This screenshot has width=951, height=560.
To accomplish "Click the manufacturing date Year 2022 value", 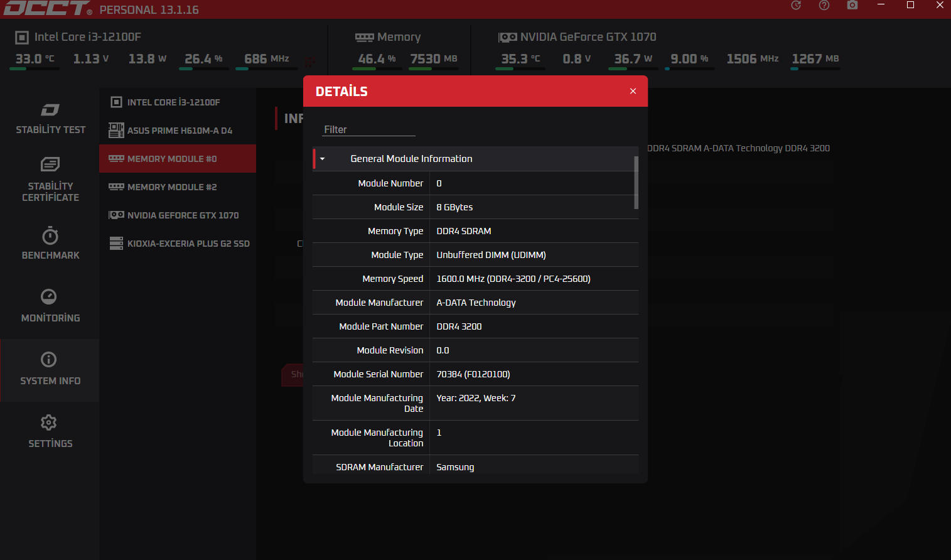I will pyautogui.click(x=476, y=398).
